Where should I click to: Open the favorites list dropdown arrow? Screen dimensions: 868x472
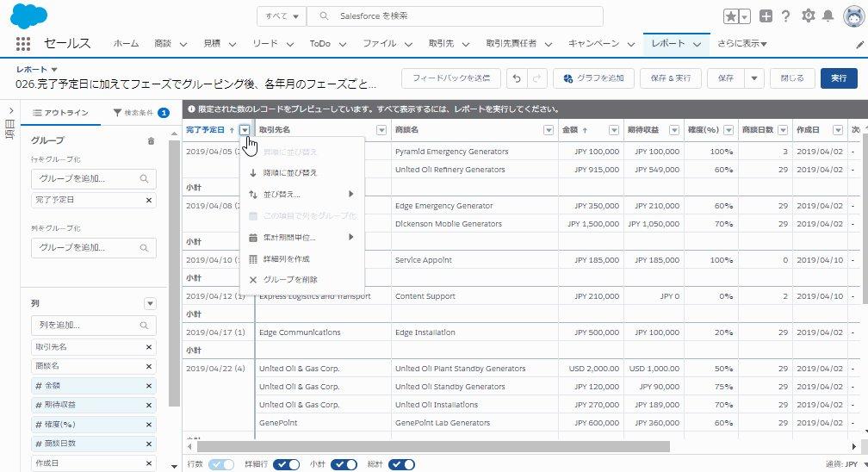pyautogui.click(x=745, y=16)
